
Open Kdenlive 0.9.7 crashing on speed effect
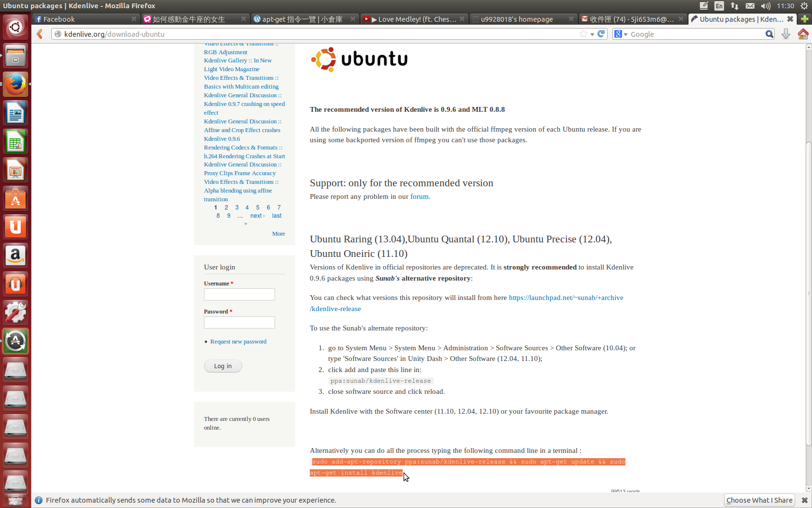pos(244,108)
